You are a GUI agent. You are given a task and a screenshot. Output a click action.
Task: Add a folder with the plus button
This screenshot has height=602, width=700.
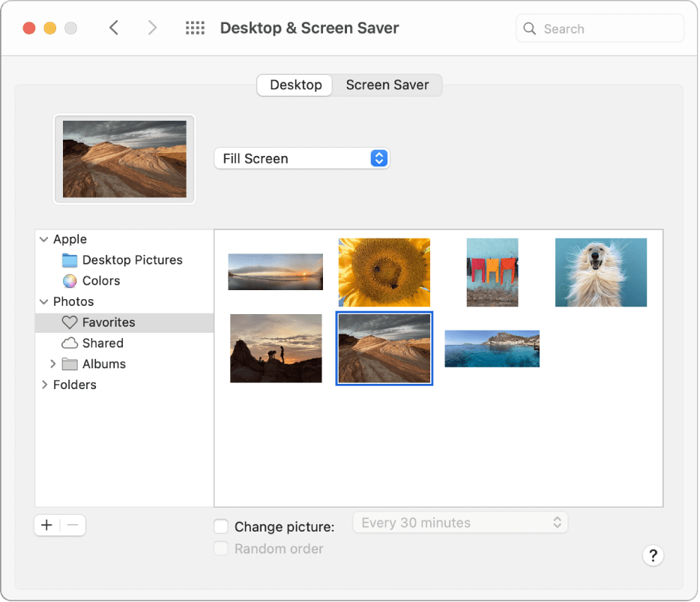(x=46, y=525)
